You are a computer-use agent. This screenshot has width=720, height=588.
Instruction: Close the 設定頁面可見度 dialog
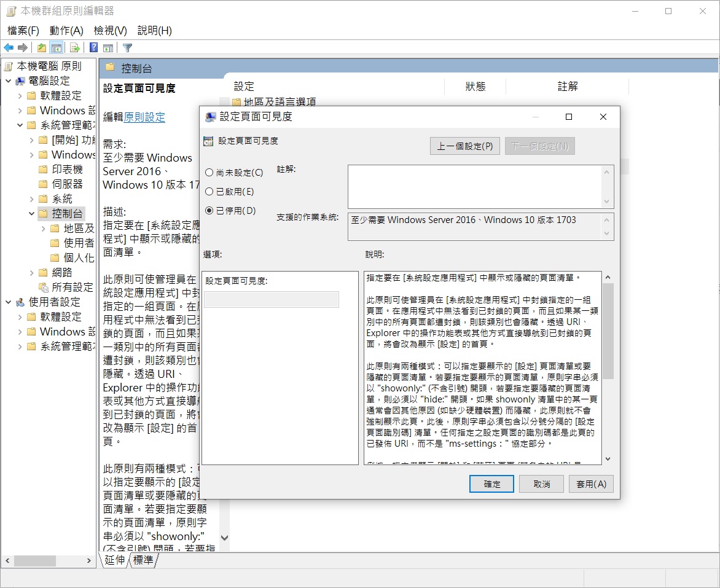coord(603,117)
